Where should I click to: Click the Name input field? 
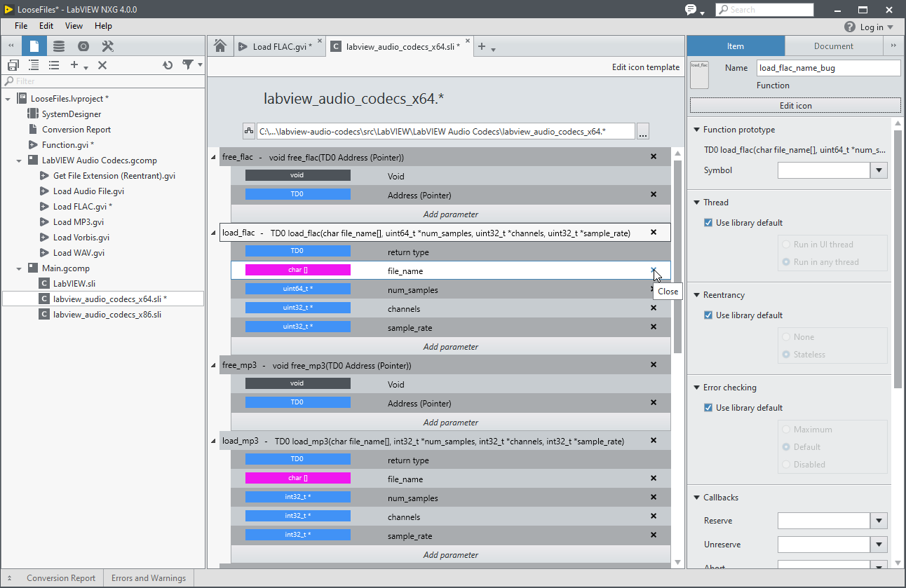829,68
